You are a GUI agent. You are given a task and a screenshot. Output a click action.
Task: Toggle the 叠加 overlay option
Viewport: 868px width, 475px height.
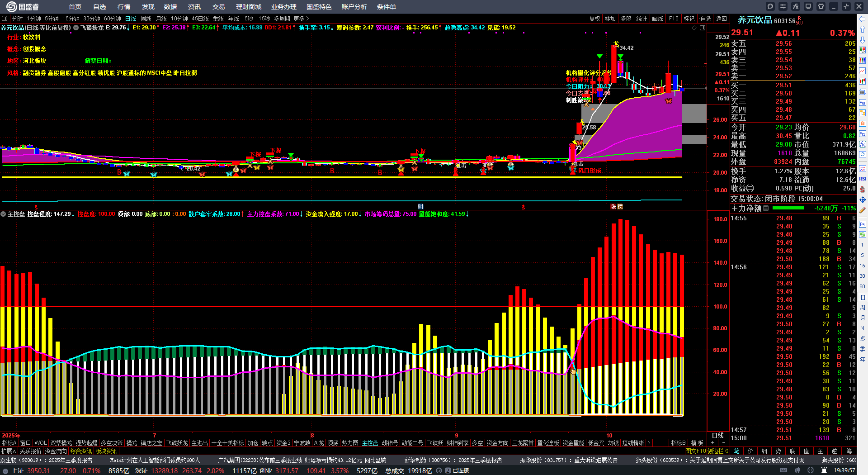pos(610,19)
